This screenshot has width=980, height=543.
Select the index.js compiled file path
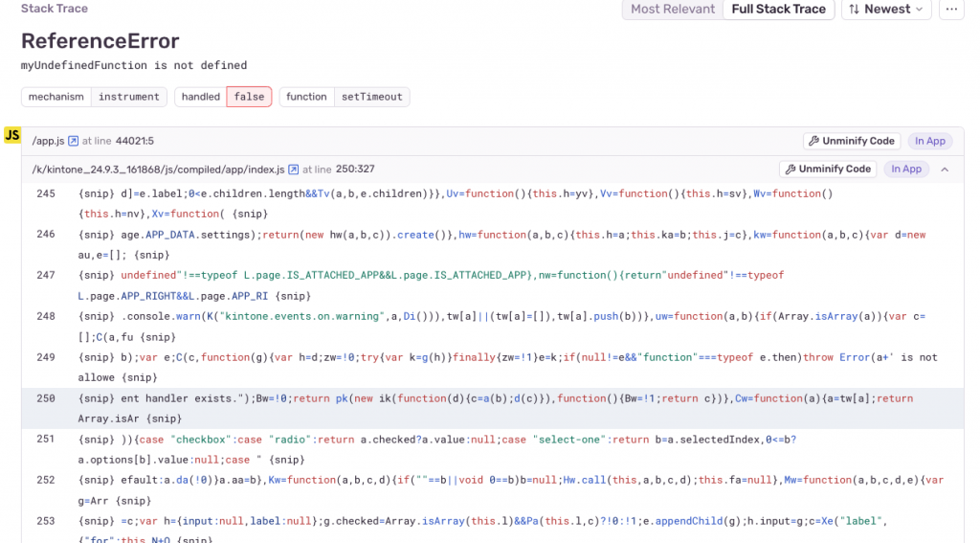click(158, 170)
